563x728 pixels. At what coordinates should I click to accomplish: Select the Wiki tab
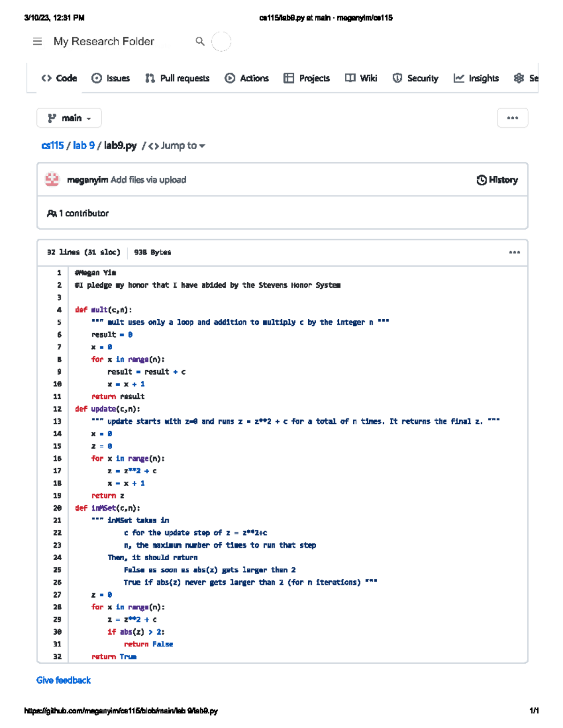pyautogui.click(x=361, y=78)
